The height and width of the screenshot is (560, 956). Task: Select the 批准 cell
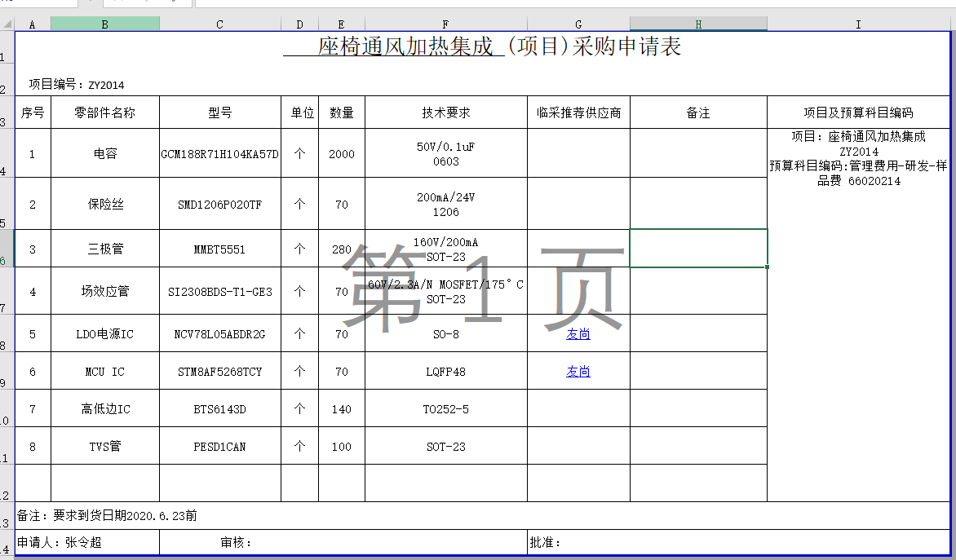pyautogui.click(x=738, y=542)
